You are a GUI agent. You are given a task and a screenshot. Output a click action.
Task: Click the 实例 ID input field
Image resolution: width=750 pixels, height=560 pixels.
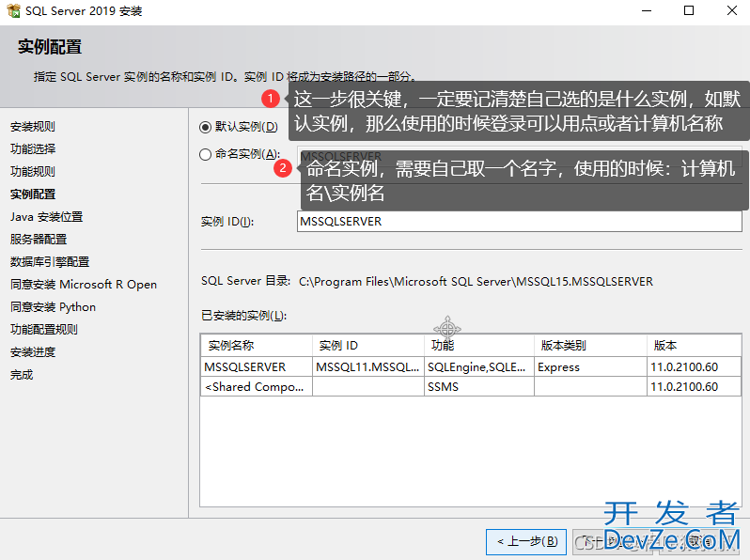519,222
